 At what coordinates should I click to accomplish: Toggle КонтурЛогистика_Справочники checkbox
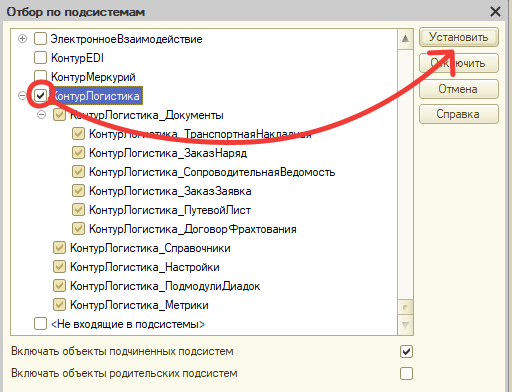click(59, 248)
